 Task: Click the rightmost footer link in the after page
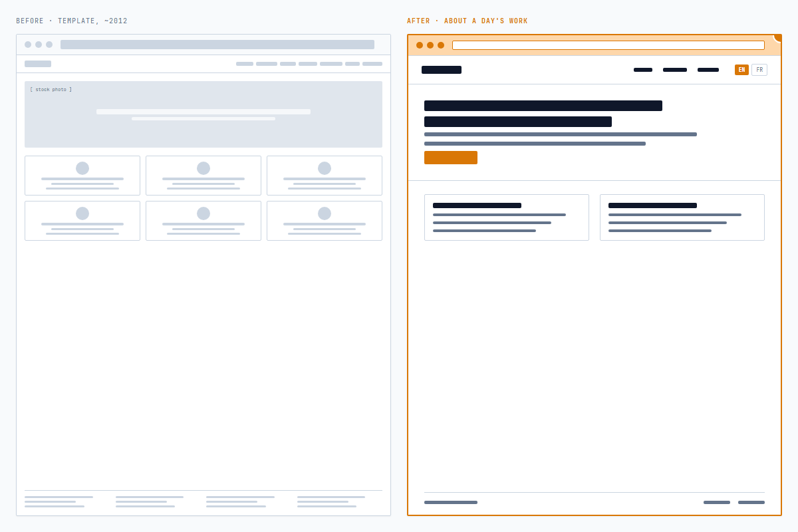click(x=751, y=503)
